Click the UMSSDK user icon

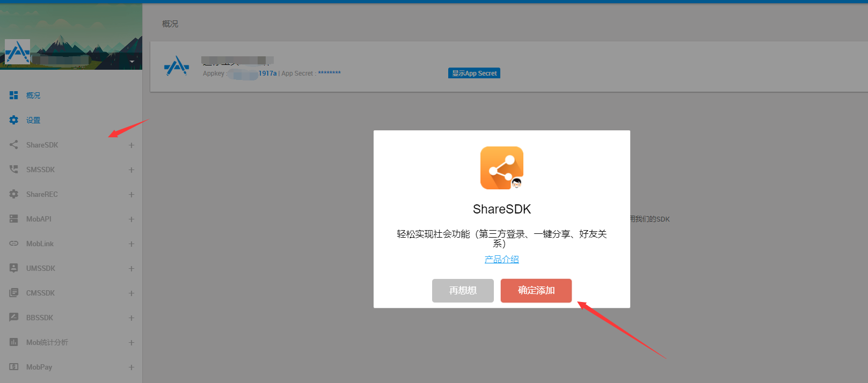pyautogui.click(x=14, y=268)
